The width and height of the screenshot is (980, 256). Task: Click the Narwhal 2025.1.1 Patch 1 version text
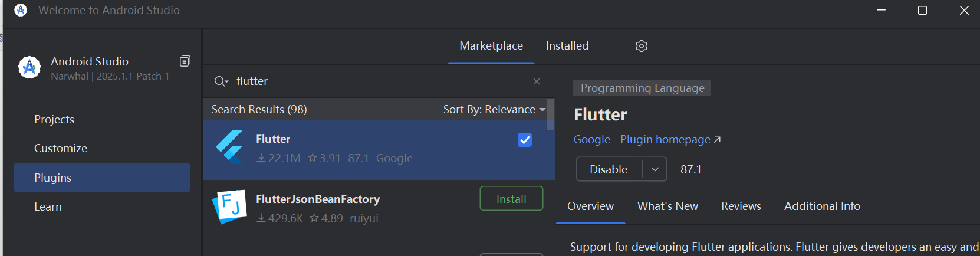pyautogui.click(x=110, y=76)
